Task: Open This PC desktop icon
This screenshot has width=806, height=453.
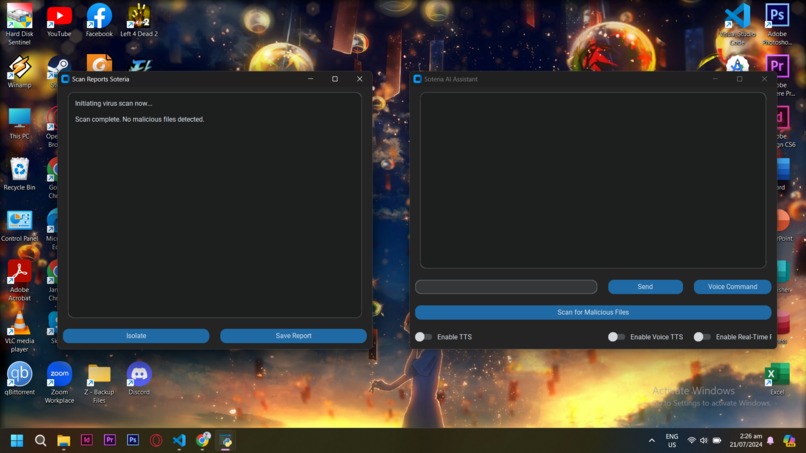Action: 19,123
